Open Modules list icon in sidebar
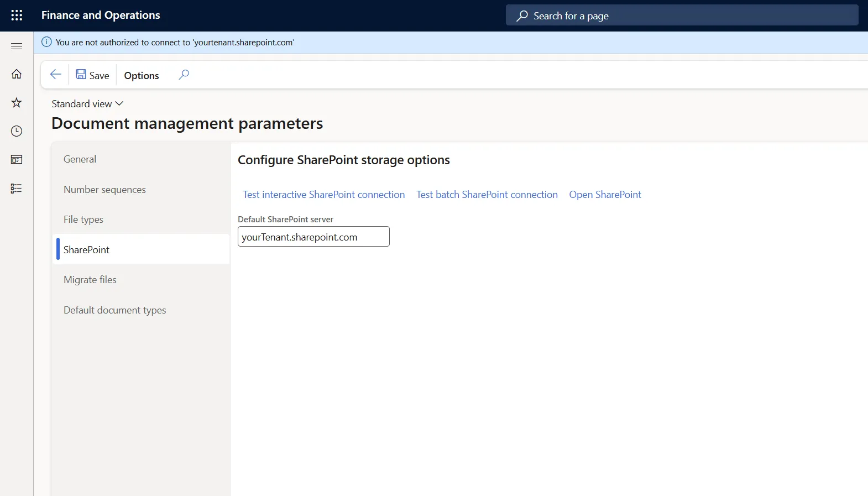This screenshot has width=868, height=496. [17, 189]
